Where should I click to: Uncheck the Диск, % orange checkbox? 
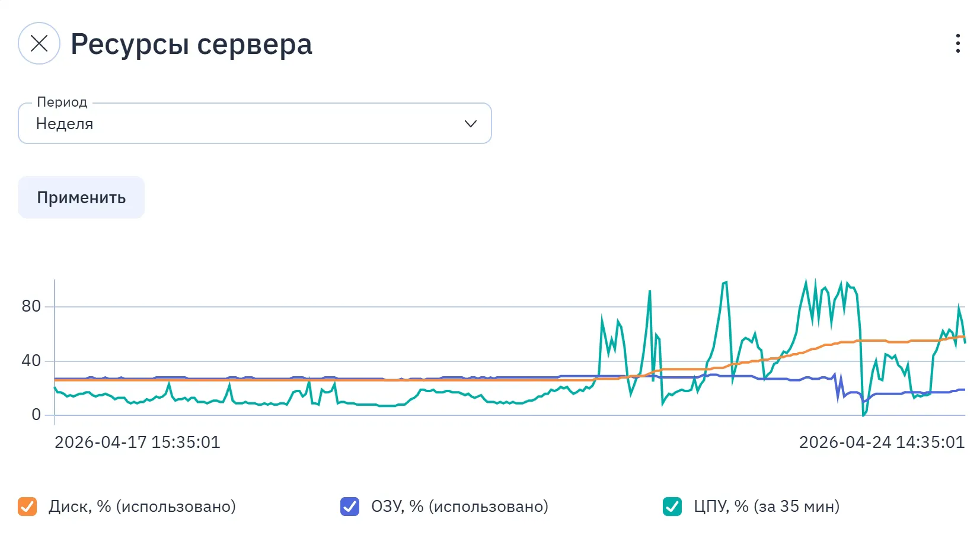pyautogui.click(x=27, y=507)
